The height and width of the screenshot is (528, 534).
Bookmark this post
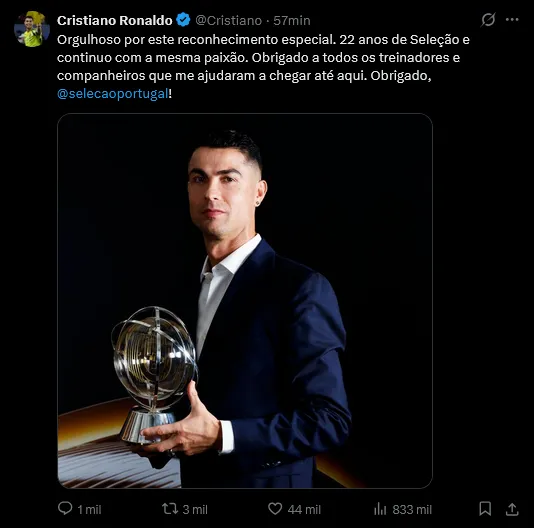(x=485, y=509)
